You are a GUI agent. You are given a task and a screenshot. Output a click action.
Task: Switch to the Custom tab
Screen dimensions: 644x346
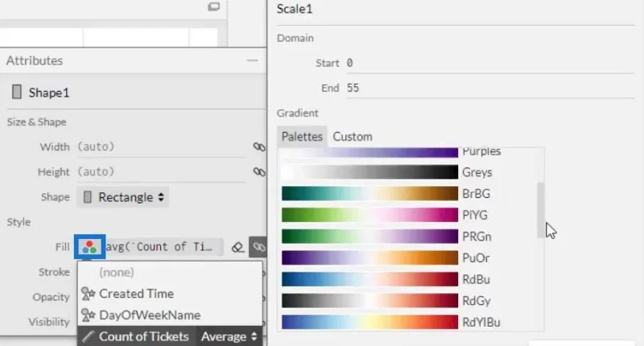point(353,137)
